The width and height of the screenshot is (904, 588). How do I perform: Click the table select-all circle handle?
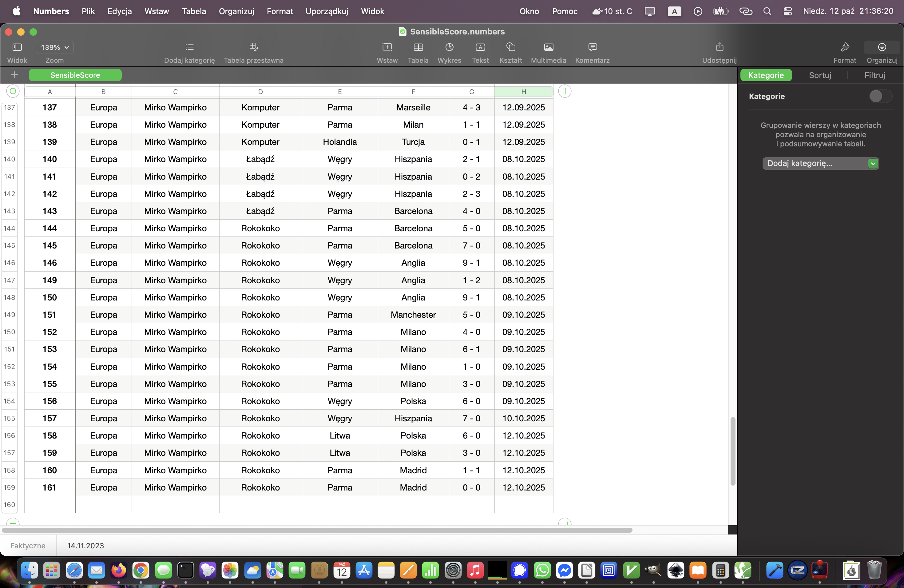tap(13, 91)
